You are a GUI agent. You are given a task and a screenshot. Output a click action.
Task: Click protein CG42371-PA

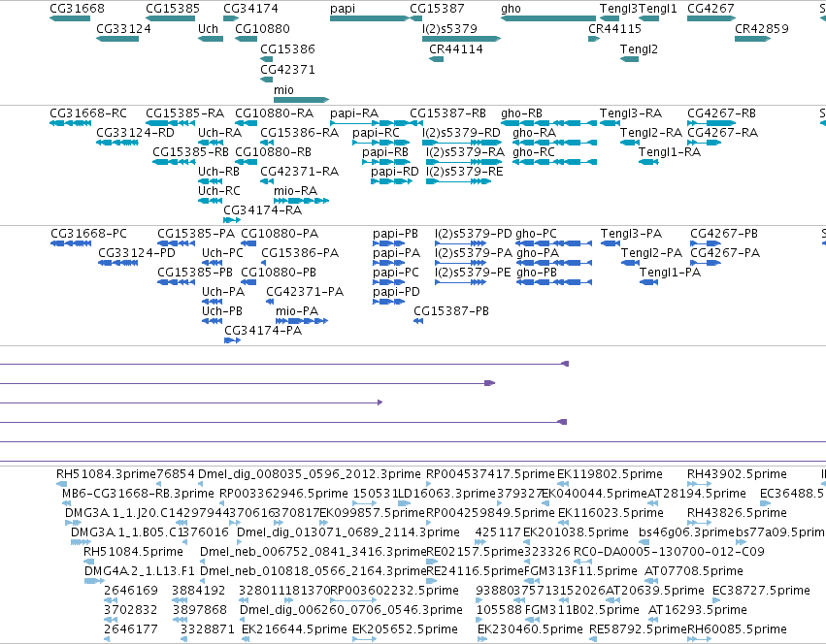tap(270, 302)
